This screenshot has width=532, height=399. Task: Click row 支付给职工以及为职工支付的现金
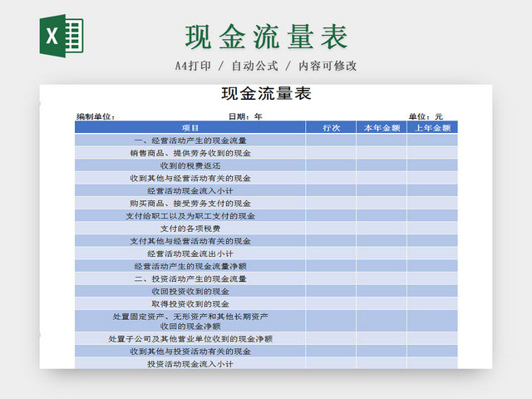(266, 216)
